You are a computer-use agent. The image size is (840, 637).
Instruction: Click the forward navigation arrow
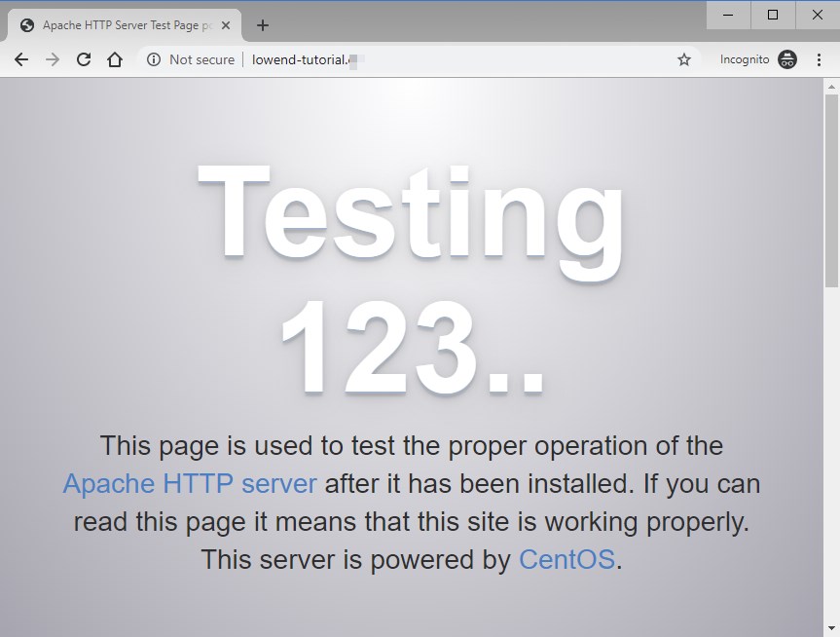[53, 59]
